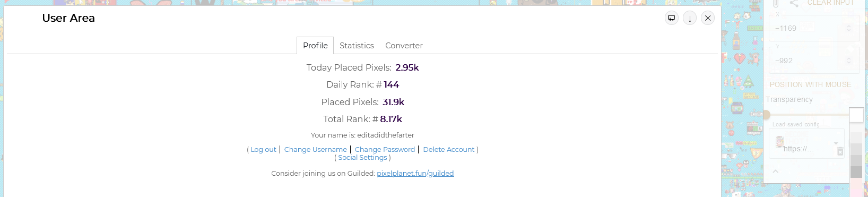Viewport: 868px width, 197px height.
Task: Select the Profile tab
Action: 315,46
